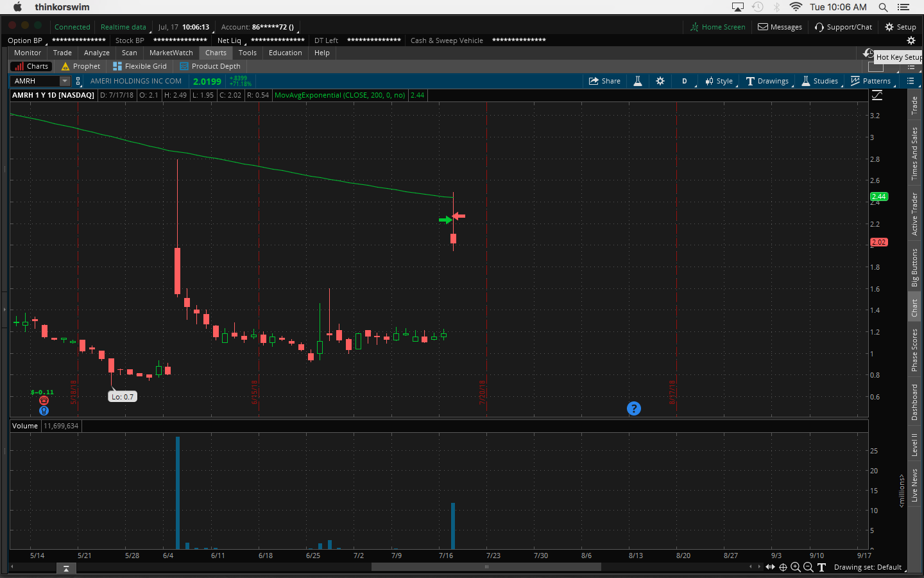
Task: Click the blue question mark help icon
Action: click(x=633, y=408)
